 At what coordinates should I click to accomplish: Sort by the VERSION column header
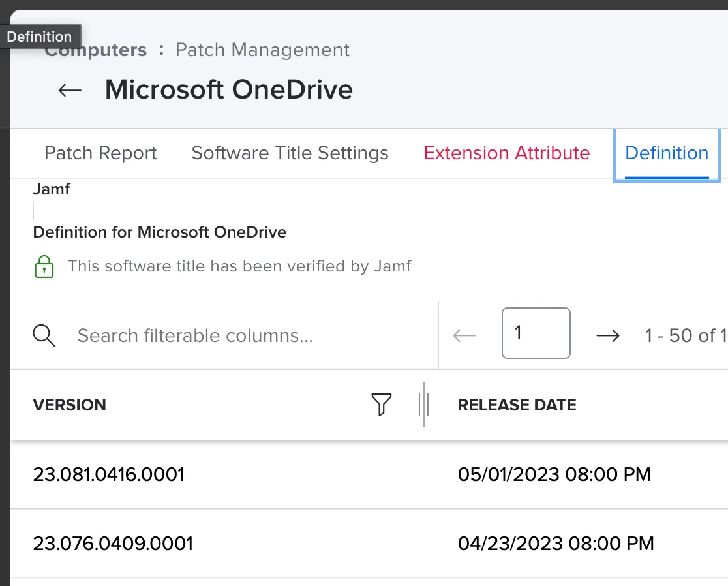(x=69, y=405)
